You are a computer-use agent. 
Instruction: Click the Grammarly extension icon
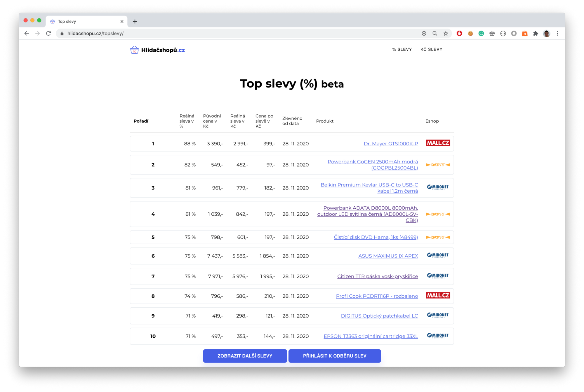[x=481, y=33]
